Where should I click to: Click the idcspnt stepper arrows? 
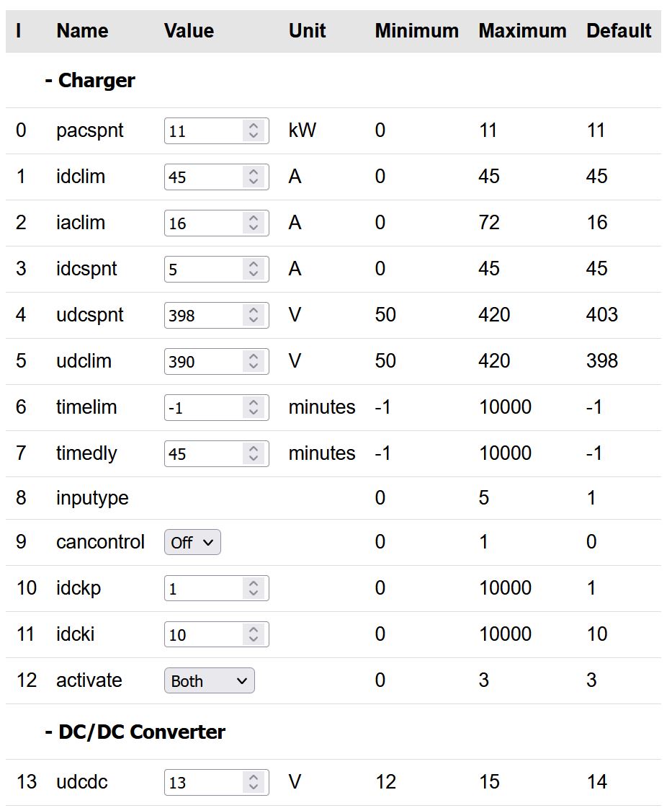[253, 269]
